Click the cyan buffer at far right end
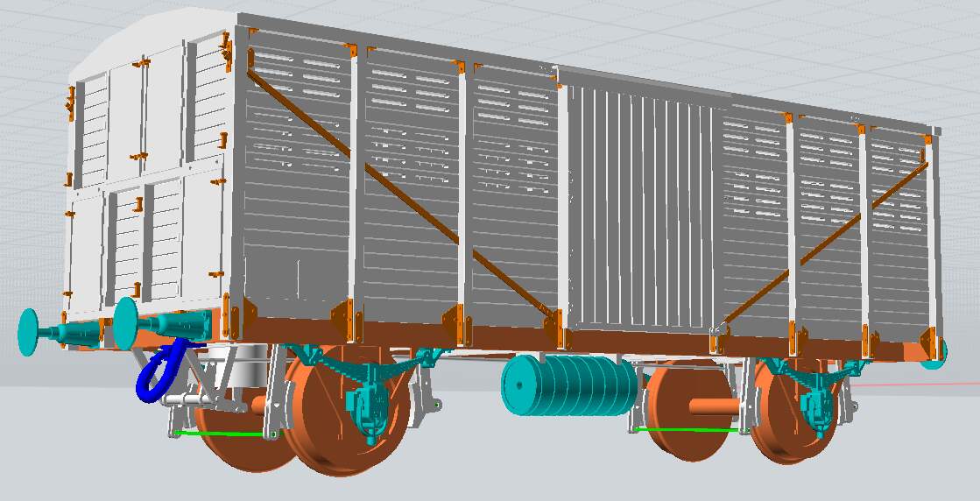980x501 pixels. (x=941, y=349)
